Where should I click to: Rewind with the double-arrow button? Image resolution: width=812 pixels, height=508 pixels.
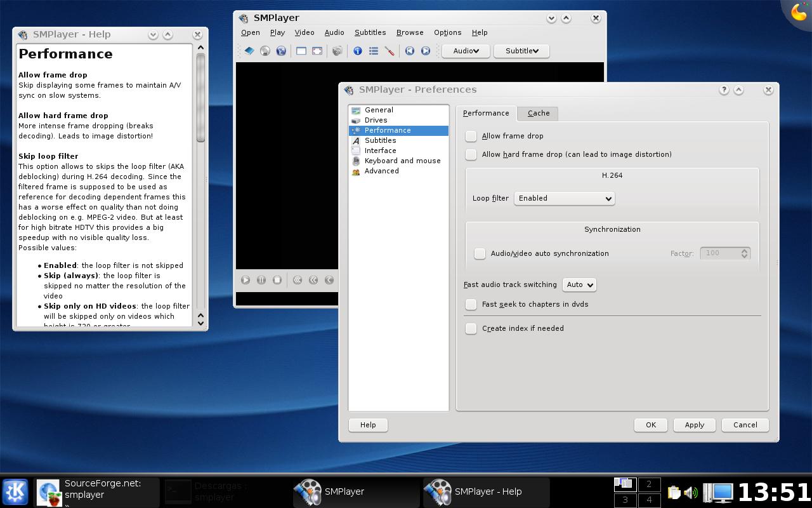click(313, 279)
